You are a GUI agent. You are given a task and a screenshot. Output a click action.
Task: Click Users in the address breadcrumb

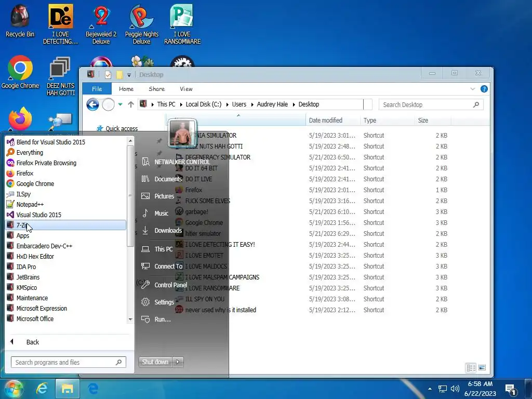pyautogui.click(x=239, y=104)
